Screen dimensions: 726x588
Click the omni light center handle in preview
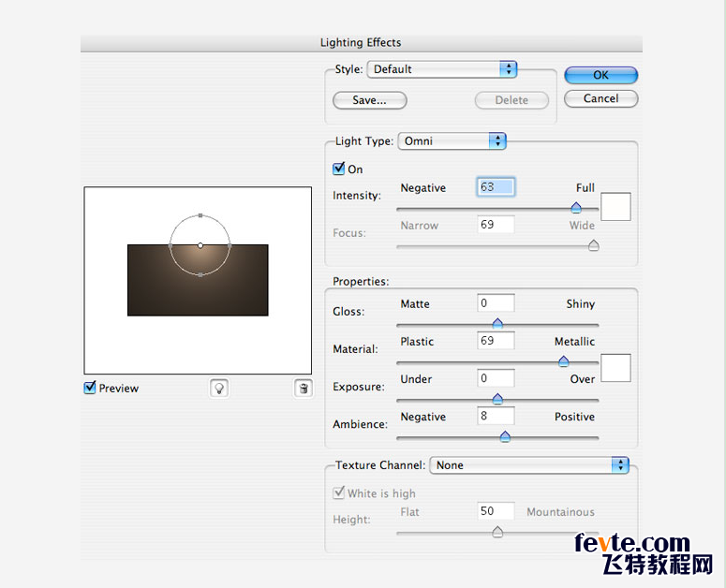pyautogui.click(x=200, y=245)
